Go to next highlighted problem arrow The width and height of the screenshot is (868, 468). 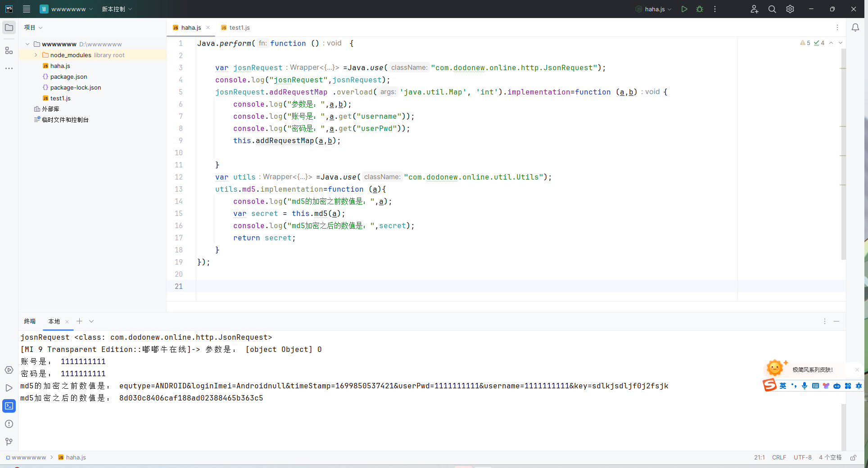(x=840, y=43)
